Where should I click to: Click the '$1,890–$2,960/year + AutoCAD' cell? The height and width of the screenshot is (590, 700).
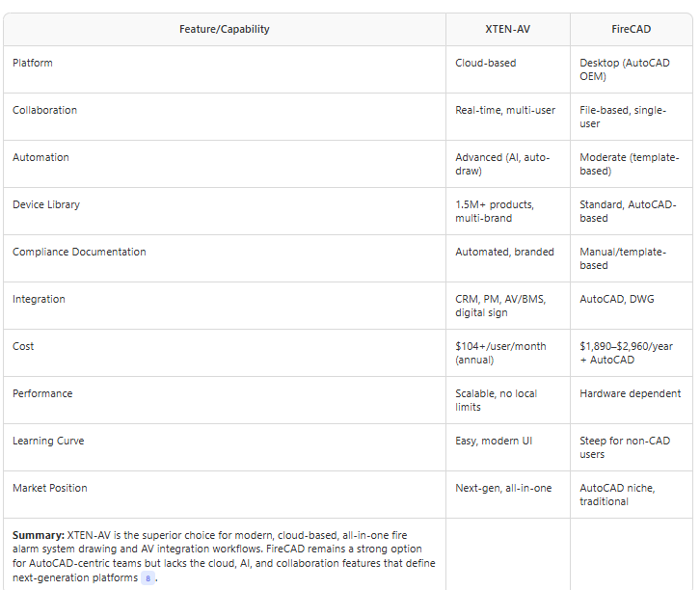click(x=629, y=353)
